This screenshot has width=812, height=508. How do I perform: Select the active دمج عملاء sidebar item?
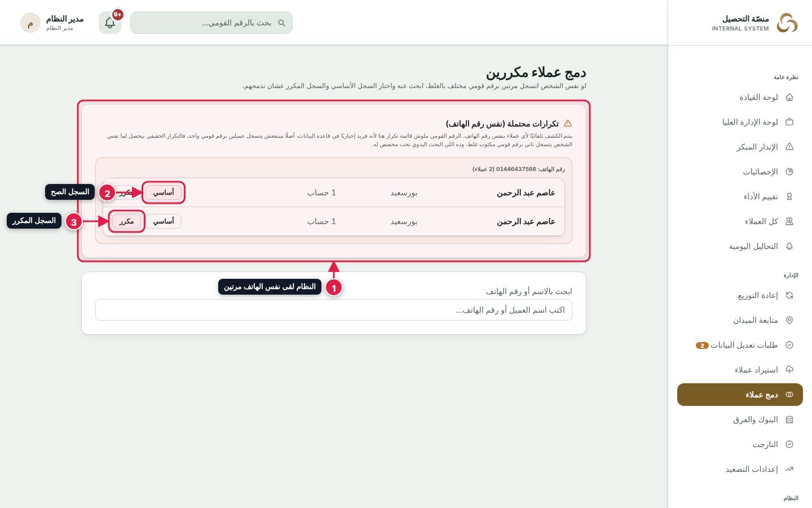point(740,395)
